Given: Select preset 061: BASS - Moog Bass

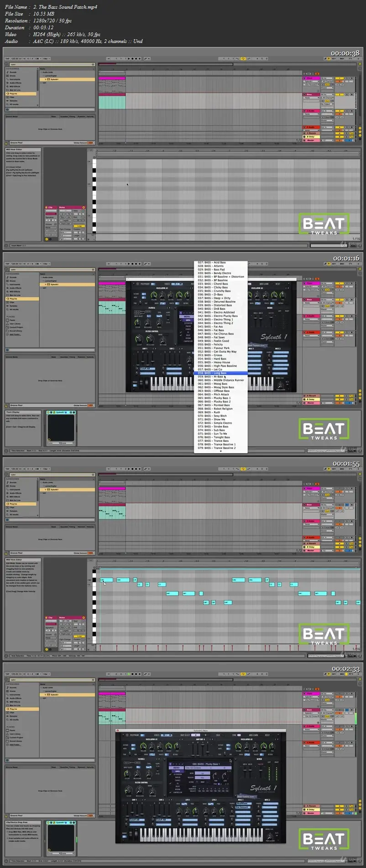Looking at the screenshot, I should (x=221, y=384).
